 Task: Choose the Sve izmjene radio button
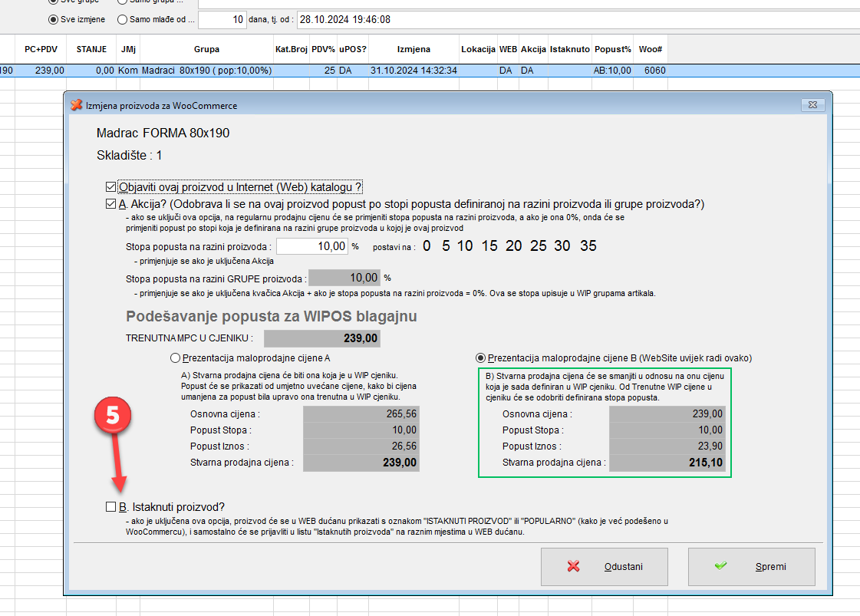[x=53, y=19]
